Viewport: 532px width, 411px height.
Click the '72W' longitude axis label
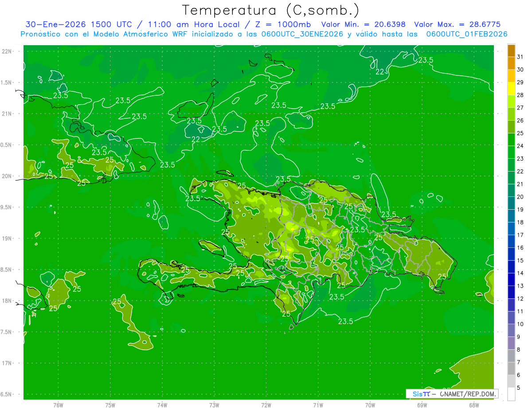coord(266,405)
